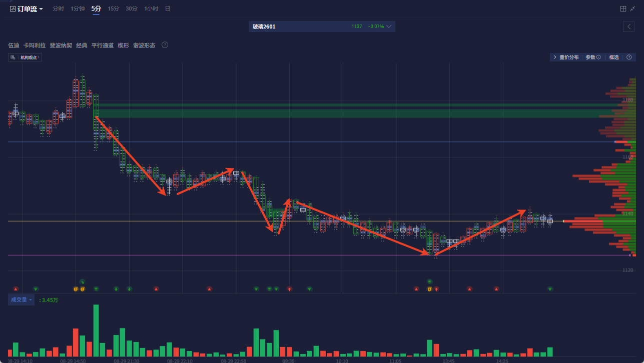The height and width of the screenshot is (363, 644).
Task: Click the 1137 last price value
Action: 357,26
